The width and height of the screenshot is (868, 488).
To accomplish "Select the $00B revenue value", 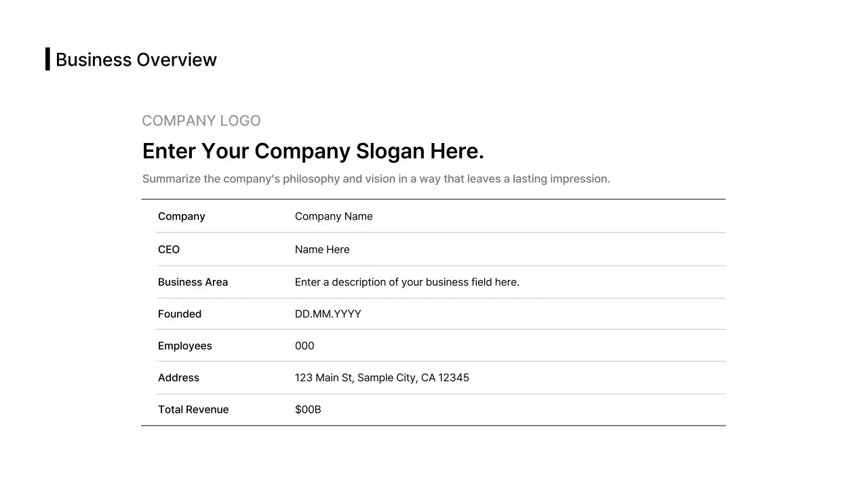I will click(x=308, y=409).
